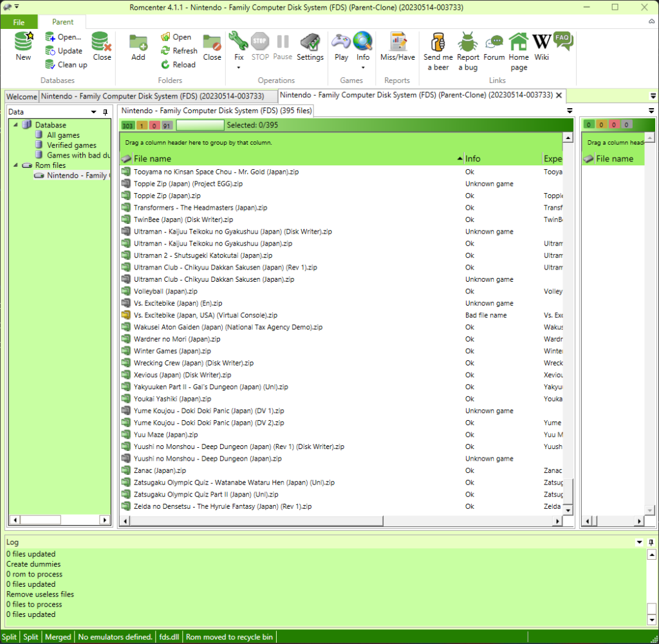Click No emulators defined status

(x=115, y=637)
